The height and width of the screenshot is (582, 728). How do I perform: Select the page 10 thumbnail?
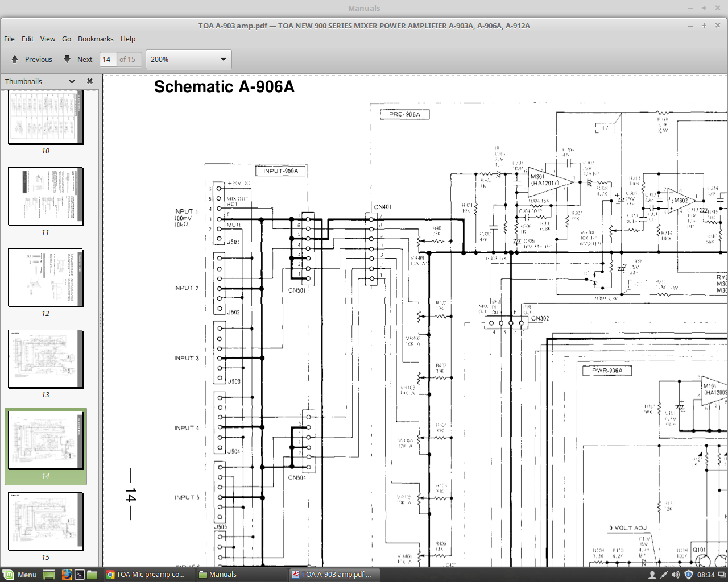coord(45,118)
